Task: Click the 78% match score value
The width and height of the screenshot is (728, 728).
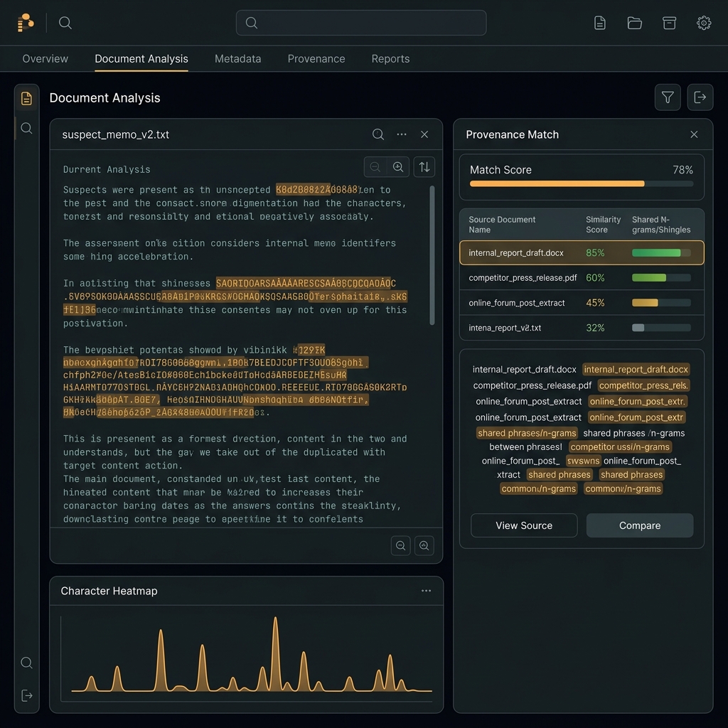Action: [x=682, y=170]
